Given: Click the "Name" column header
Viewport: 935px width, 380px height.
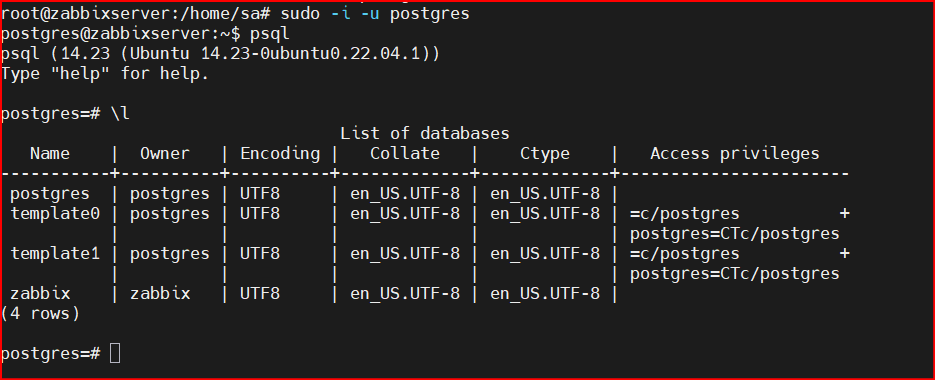Looking at the screenshot, I should point(50,153).
